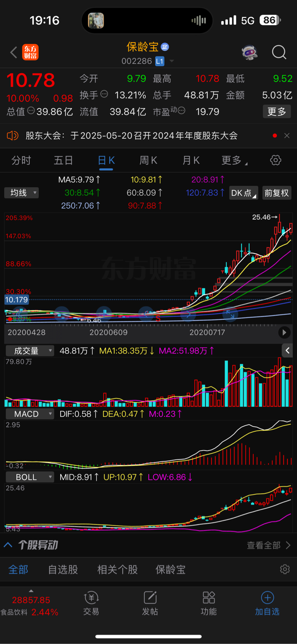This screenshot has height=644, width=297.
Task: Expand the 更多 chart period dropdown
Action: [234, 160]
